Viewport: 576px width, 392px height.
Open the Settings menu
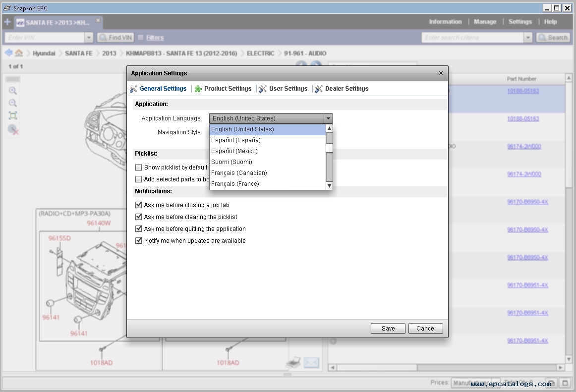520,22
